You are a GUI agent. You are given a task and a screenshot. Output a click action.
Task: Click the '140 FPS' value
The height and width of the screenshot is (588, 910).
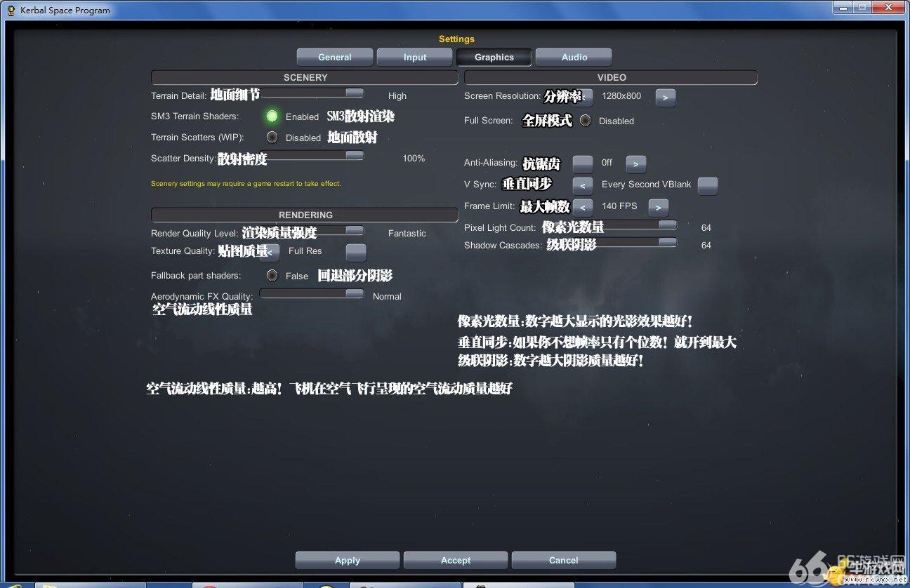pyautogui.click(x=619, y=206)
